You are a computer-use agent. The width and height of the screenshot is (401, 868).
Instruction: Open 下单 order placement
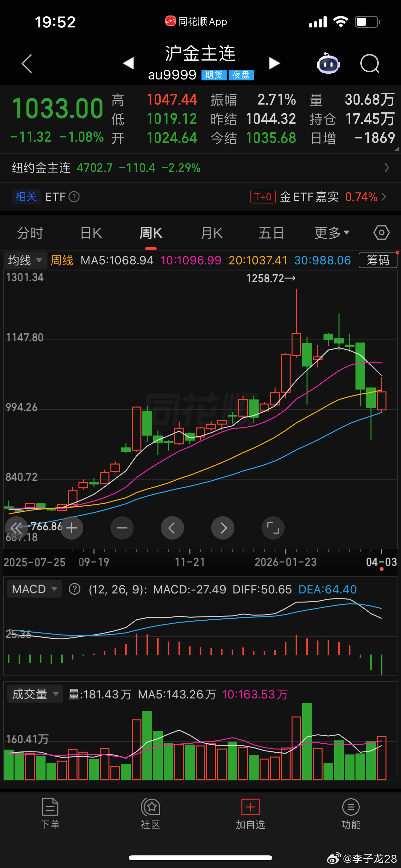pos(50,813)
